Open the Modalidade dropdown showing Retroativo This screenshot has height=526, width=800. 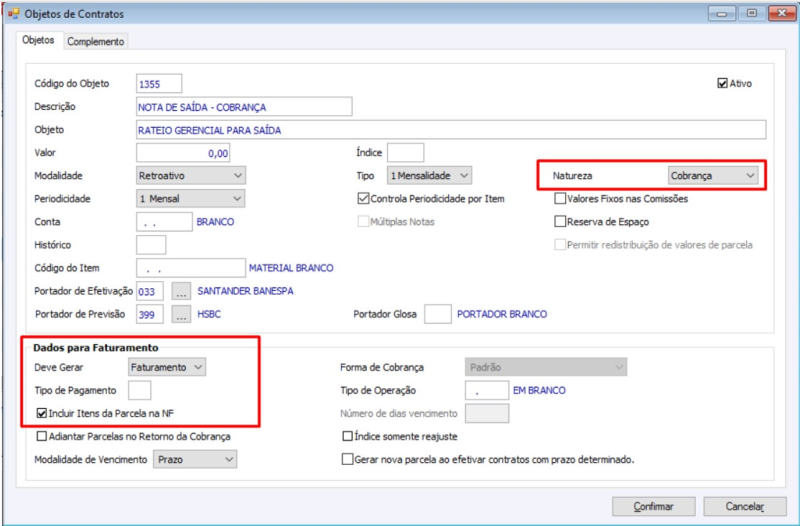point(191,176)
